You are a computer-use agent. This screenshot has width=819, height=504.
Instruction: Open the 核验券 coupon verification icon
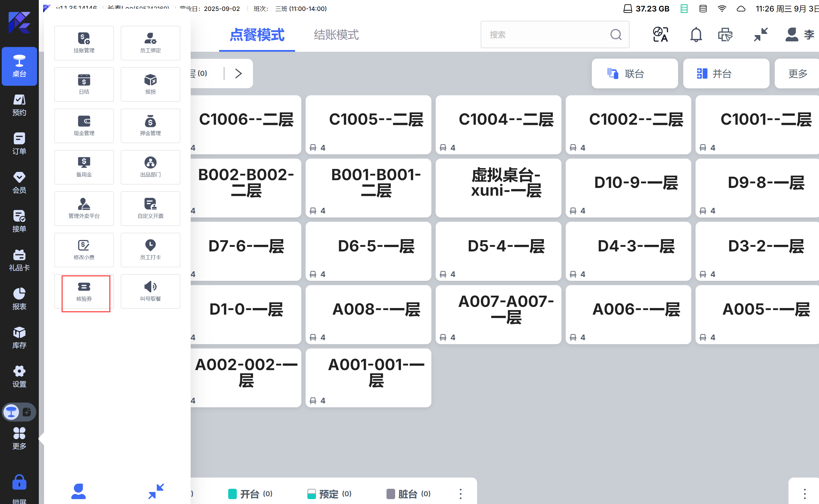click(84, 291)
